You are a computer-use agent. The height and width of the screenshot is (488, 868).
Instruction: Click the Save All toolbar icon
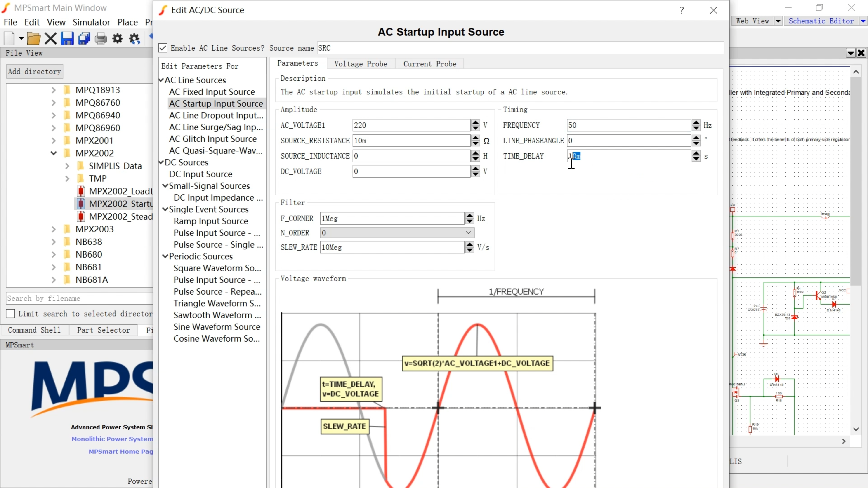pos(84,38)
